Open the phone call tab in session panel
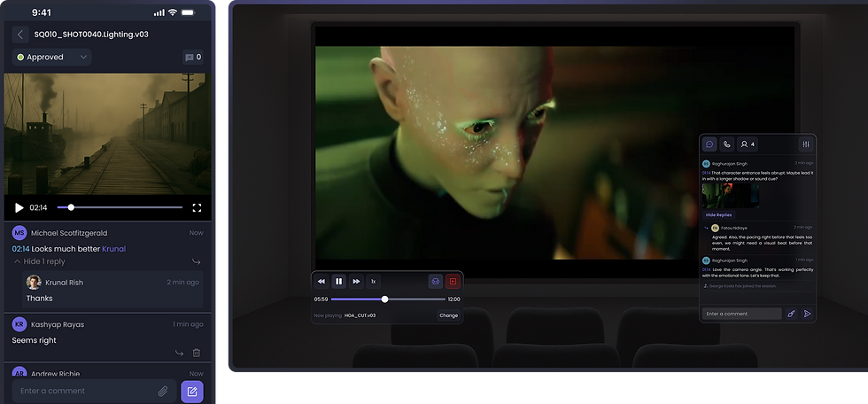Screen dimensions: 868x404 (x=727, y=144)
